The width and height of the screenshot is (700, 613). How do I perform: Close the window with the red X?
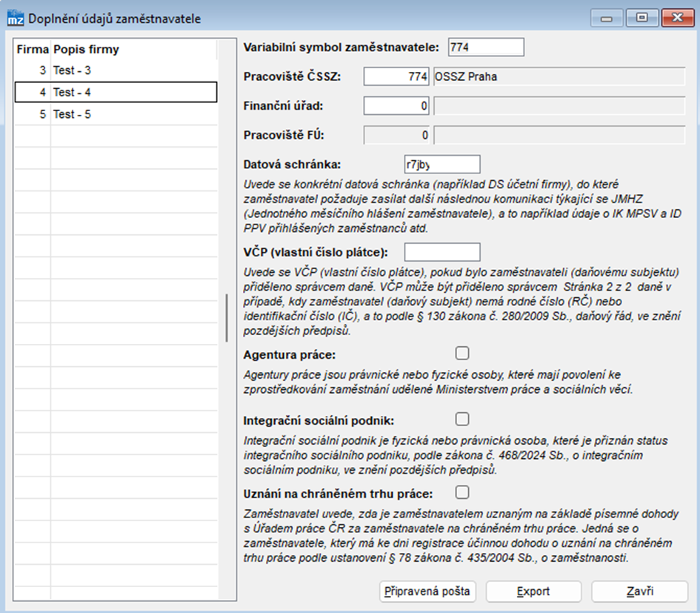(678, 18)
